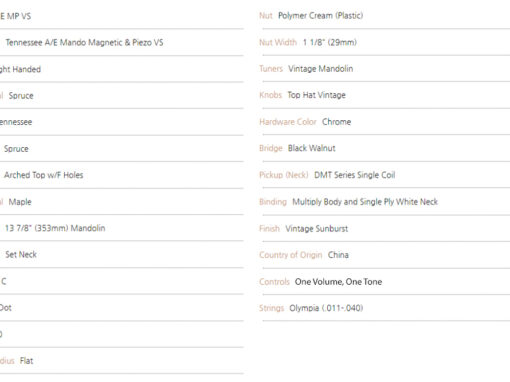Select the Chrome hardware value
Viewport: 510px width, 382px height.
point(336,122)
